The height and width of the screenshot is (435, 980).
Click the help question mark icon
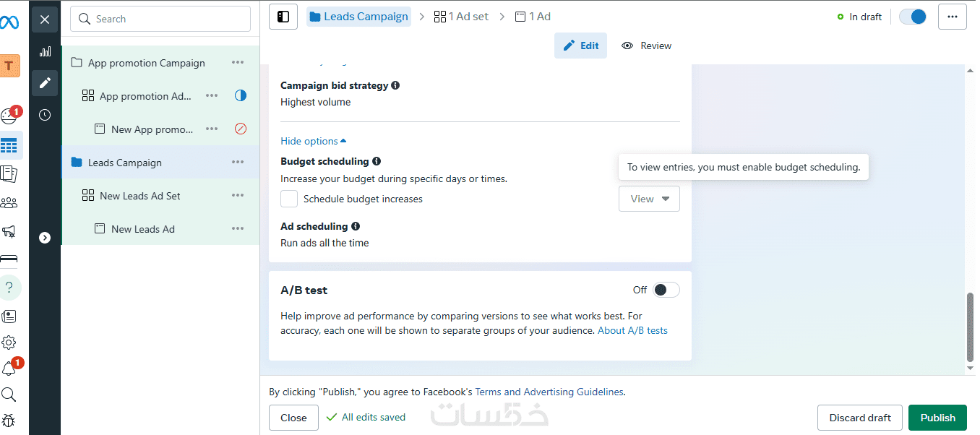(9, 287)
